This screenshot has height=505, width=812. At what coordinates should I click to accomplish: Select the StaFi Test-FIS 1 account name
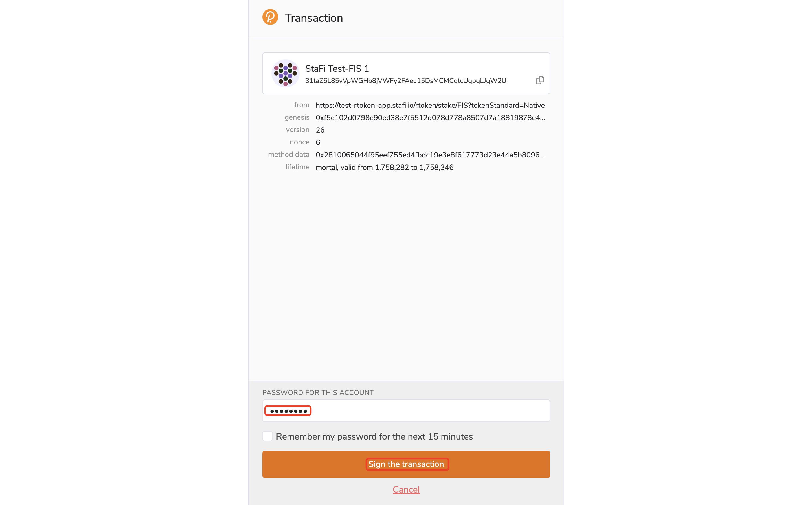point(337,69)
